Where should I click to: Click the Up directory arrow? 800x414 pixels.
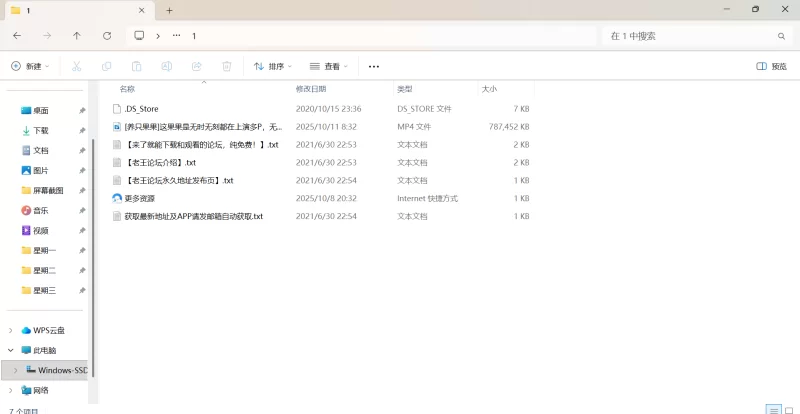pos(77,35)
